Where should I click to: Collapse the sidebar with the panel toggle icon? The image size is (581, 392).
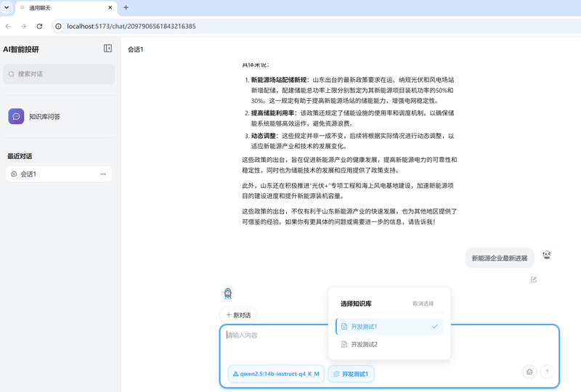click(x=107, y=49)
